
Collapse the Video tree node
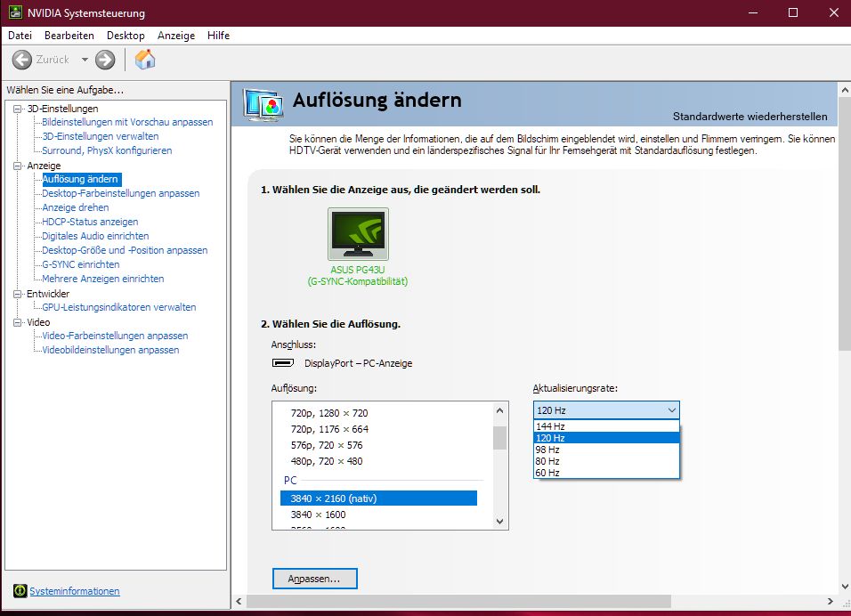coord(18,322)
